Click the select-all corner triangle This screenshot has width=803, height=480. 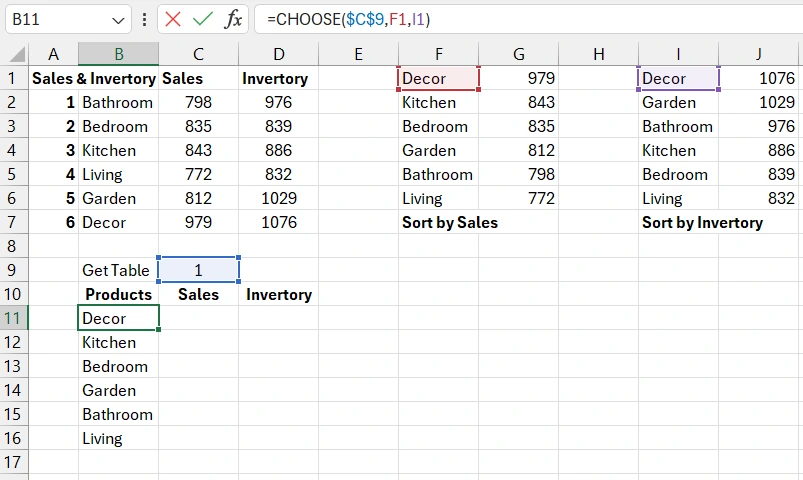[x=14, y=54]
